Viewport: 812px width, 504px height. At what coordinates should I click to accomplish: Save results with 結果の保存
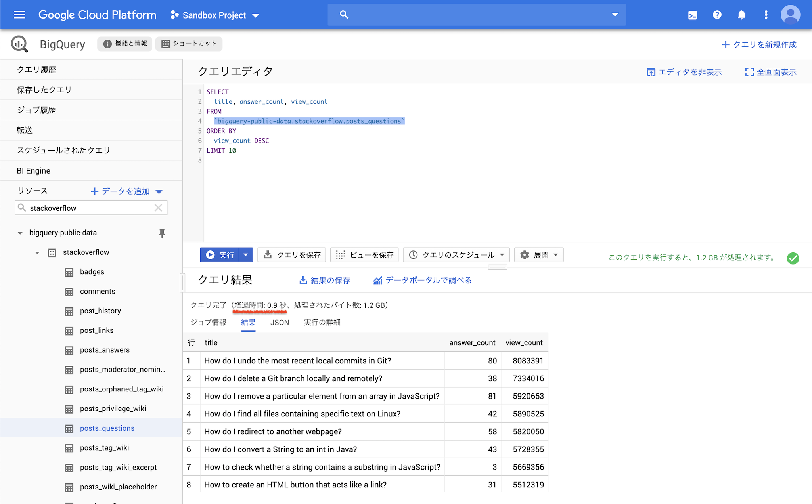[x=325, y=281]
